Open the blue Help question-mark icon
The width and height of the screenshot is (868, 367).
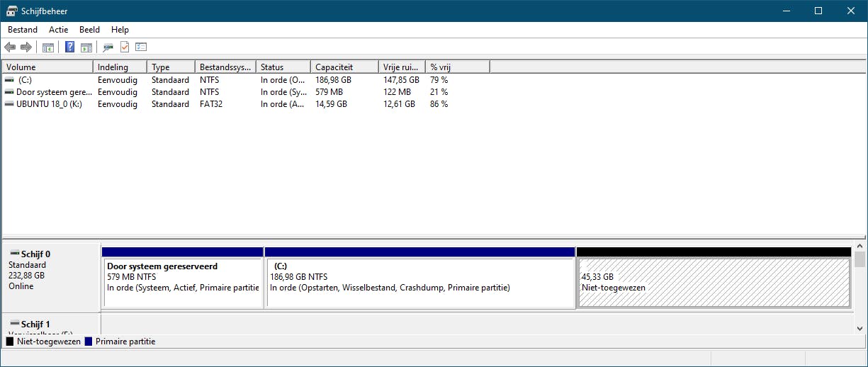click(69, 47)
